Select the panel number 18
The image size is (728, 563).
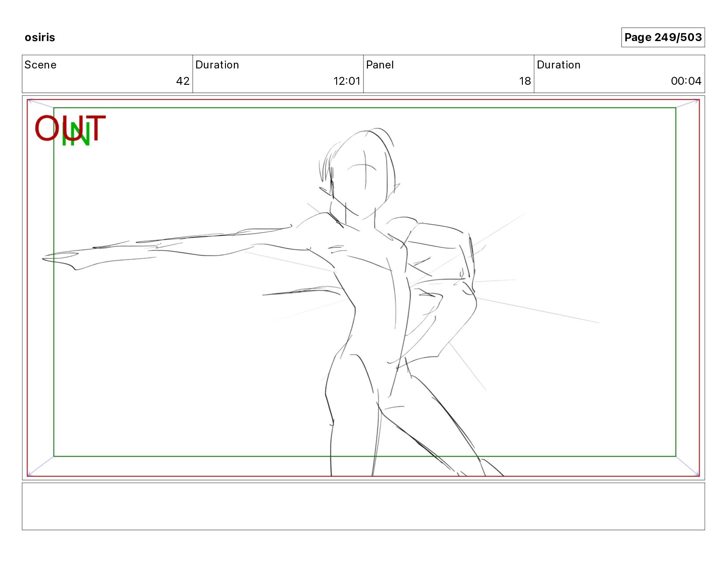(x=525, y=81)
